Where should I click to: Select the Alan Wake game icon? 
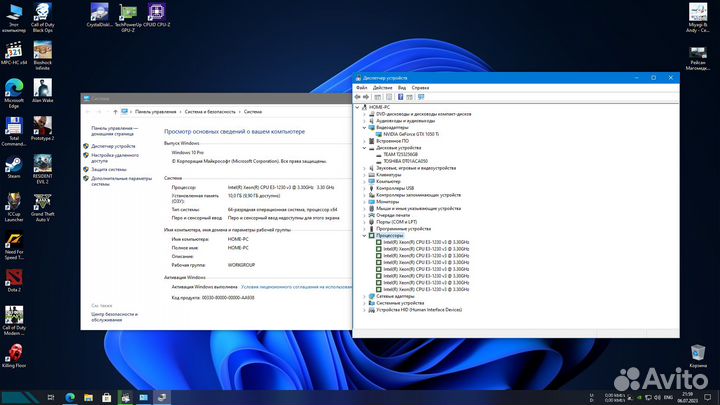[42, 91]
